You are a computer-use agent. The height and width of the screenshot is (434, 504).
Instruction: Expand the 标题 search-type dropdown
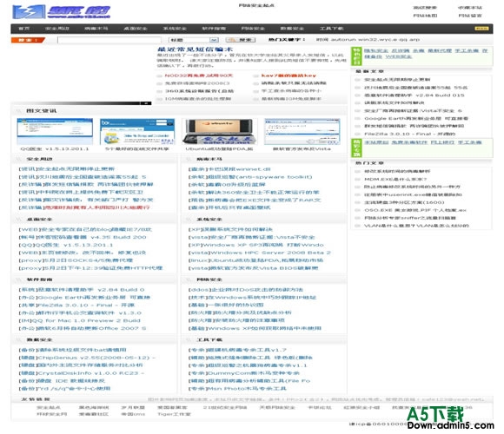[194, 40]
